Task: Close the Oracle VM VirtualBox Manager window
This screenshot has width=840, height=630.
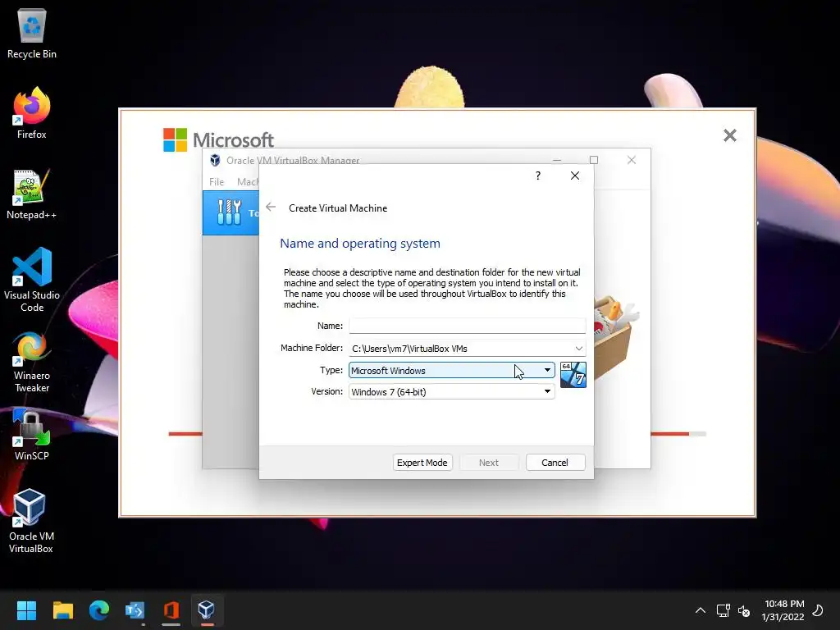Action: (x=632, y=160)
